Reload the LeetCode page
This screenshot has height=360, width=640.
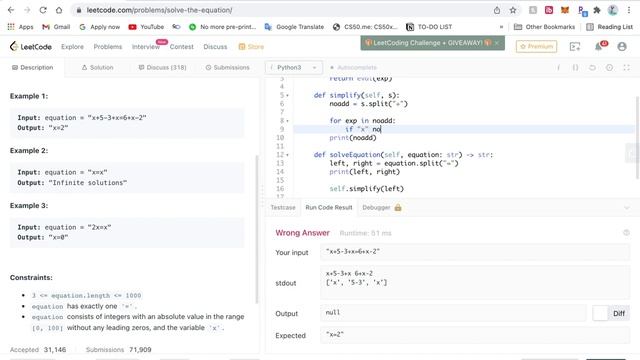(43, 10)
